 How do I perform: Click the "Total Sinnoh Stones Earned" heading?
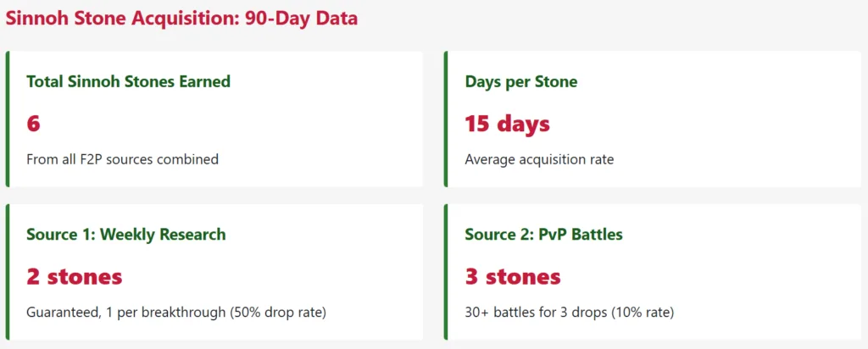coord(128,81)
